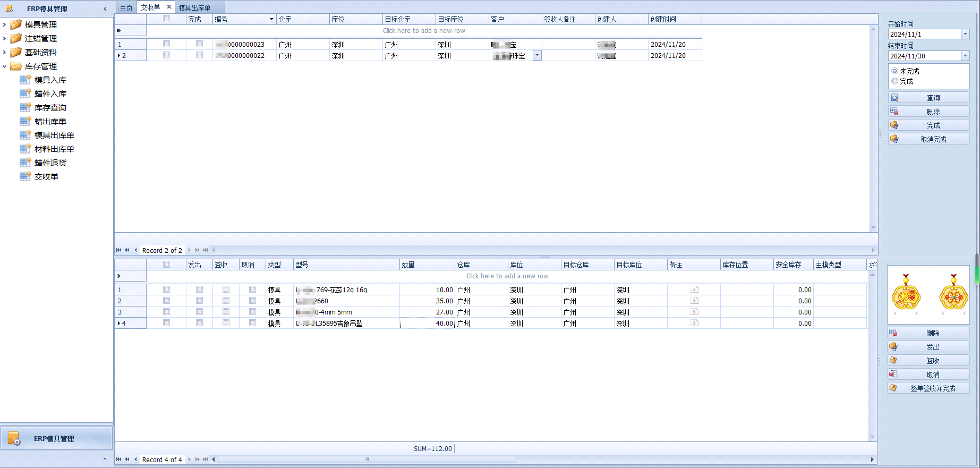Click the jewelry pendant preview image
This screenshot has height=468, width=980.
click(x=928, y=295)
